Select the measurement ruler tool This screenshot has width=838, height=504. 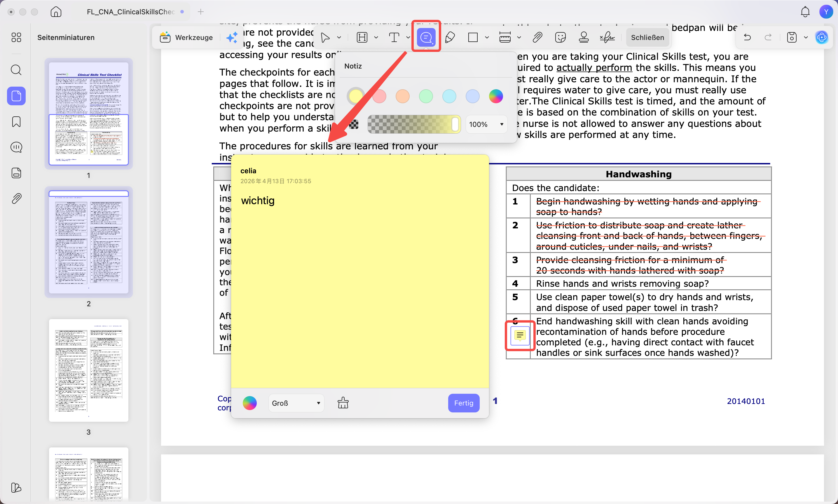coord(505,37)
